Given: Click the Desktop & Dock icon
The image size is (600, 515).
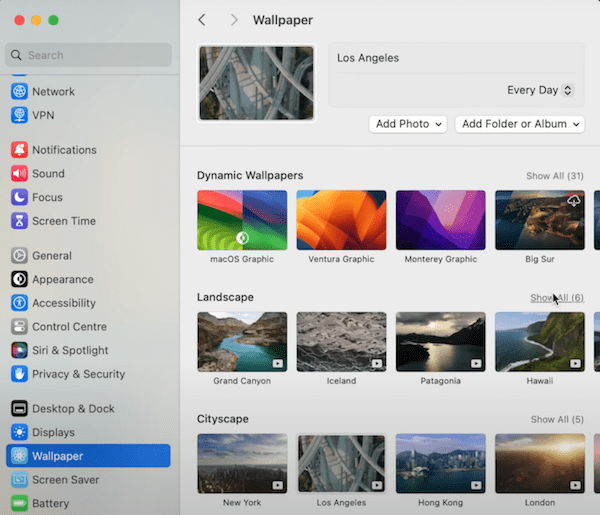Looking at the screenshot, I should click(x=19, y=409).
